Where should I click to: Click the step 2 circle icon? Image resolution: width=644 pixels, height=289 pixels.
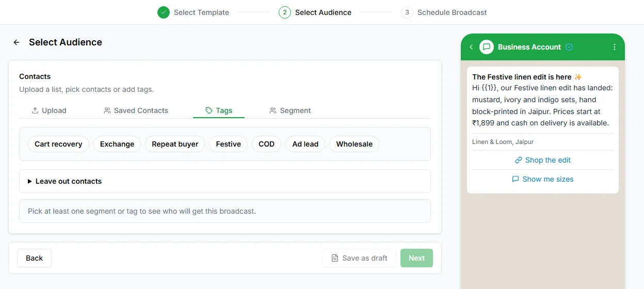coord(285,12)
